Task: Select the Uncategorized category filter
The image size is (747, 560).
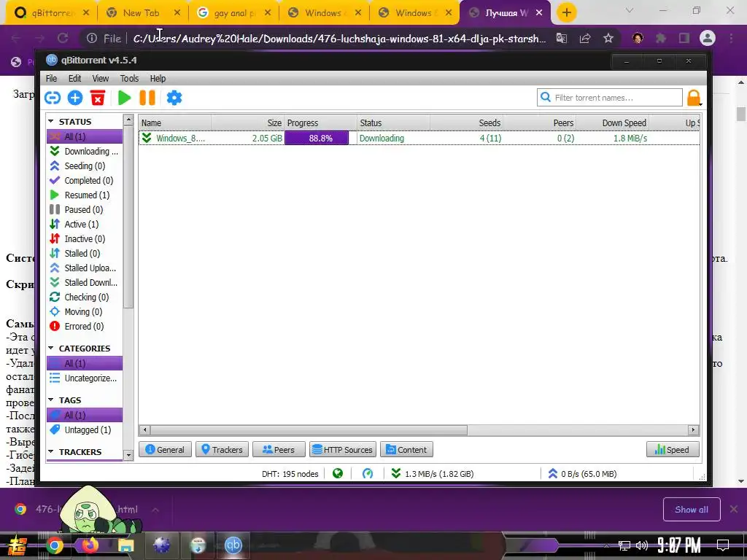Action: [85, 378]
